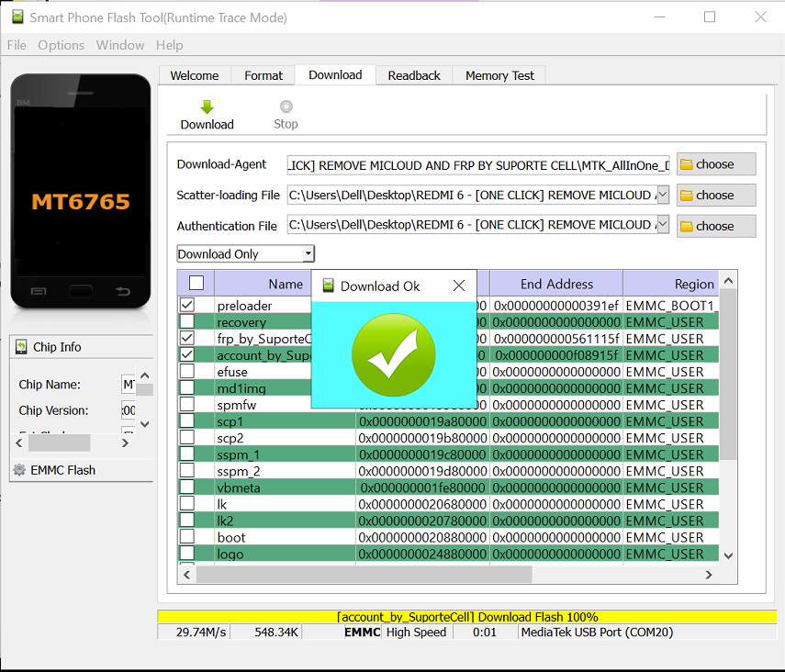Choose an Authentication file
Viewport: 785px width, 672px height.
point(716,227)
